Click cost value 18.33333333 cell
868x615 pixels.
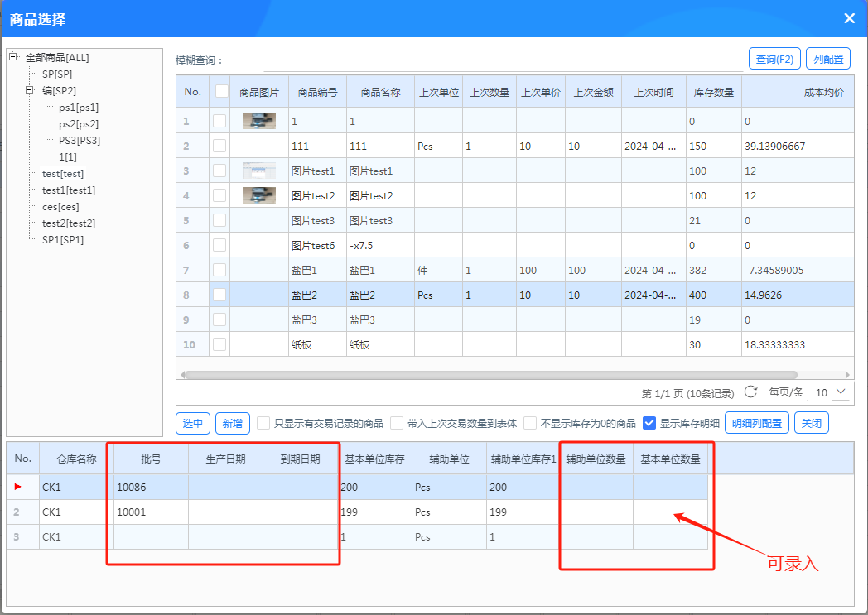coord(798,344)
